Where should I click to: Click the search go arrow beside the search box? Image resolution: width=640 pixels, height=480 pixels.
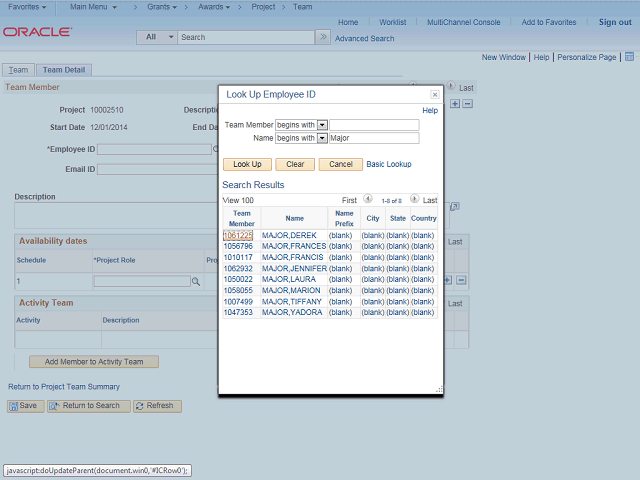[x=322, y=37]
